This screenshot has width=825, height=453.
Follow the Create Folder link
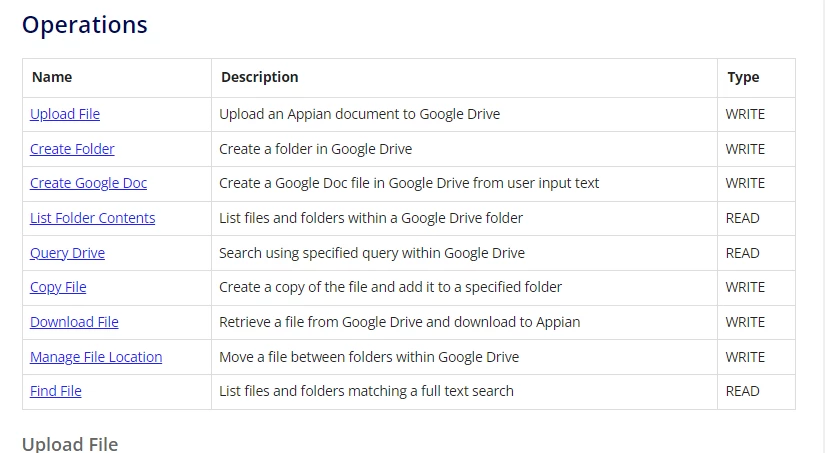pos(72,149)
